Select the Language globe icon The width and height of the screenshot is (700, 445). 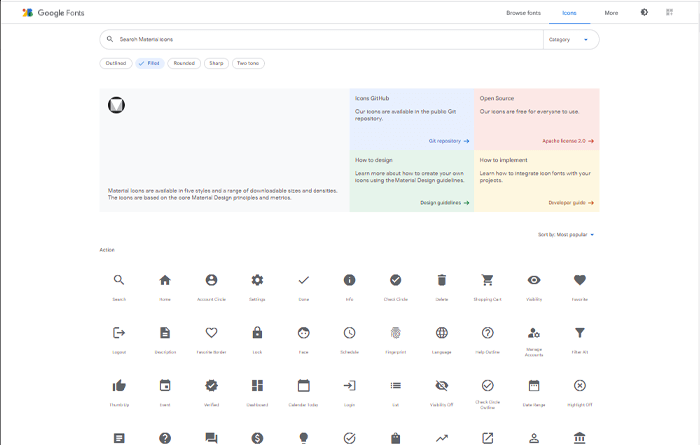442,333
